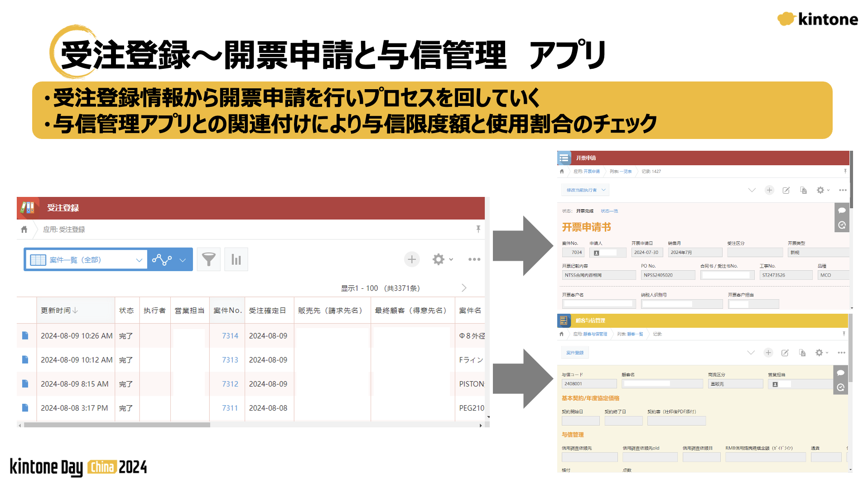The width and height of the screenshot is (868, 488).
Task: Open the 修改当前执行者 dropdown
Action: [585, 190]
